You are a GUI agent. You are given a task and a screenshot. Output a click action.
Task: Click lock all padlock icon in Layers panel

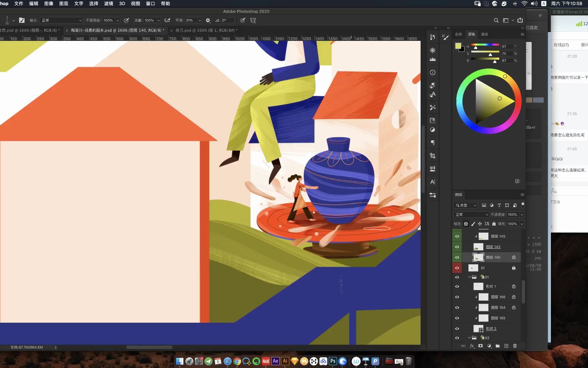pos(494,224)
